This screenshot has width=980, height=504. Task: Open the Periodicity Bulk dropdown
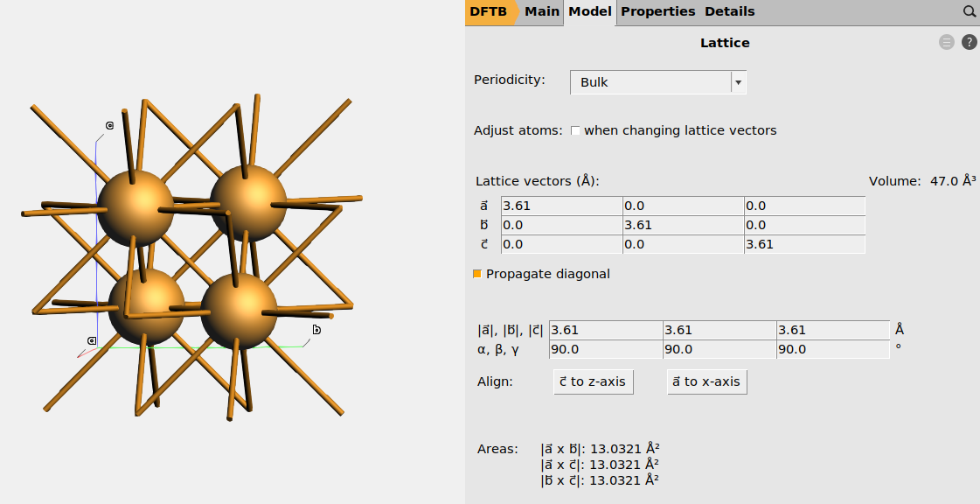658,82
